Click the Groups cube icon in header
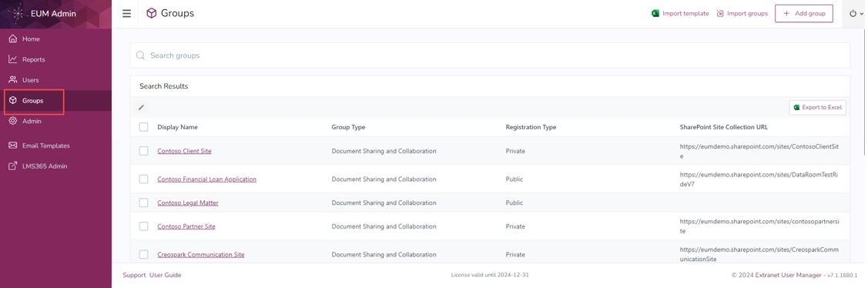This screenshot has width=868, height=288. coord(151,13)
